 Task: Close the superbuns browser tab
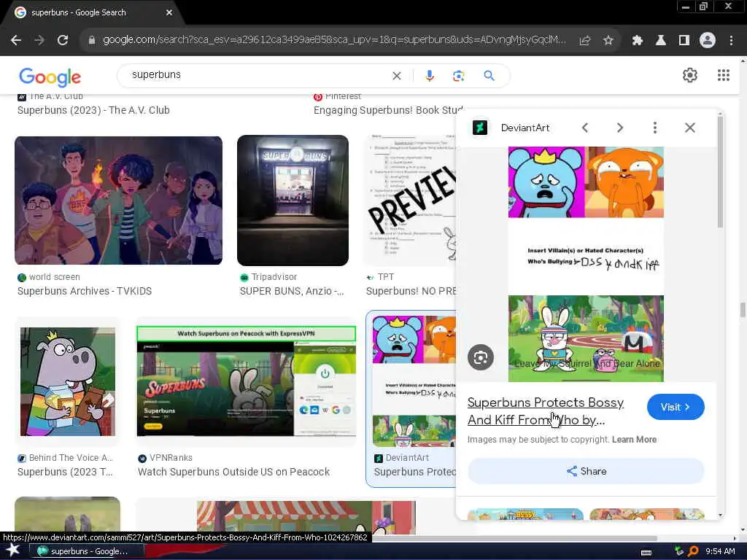click(169, 12)
